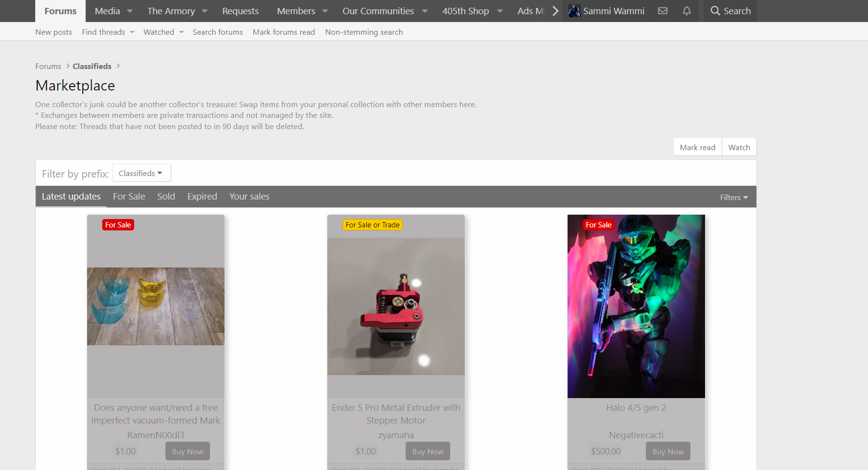
Task: Click the Find threads link
Action: click(x=104, y=32)
